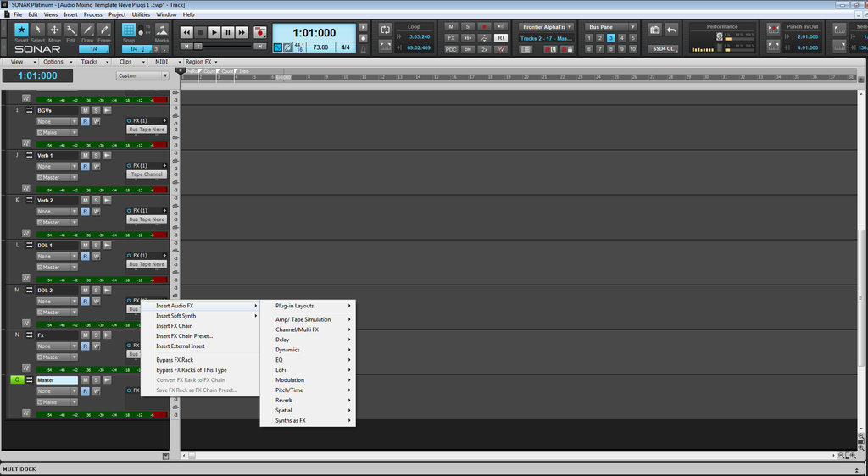The image size is (868, 476).
Task: Select the Smart tool
Action: coord(22,32)
